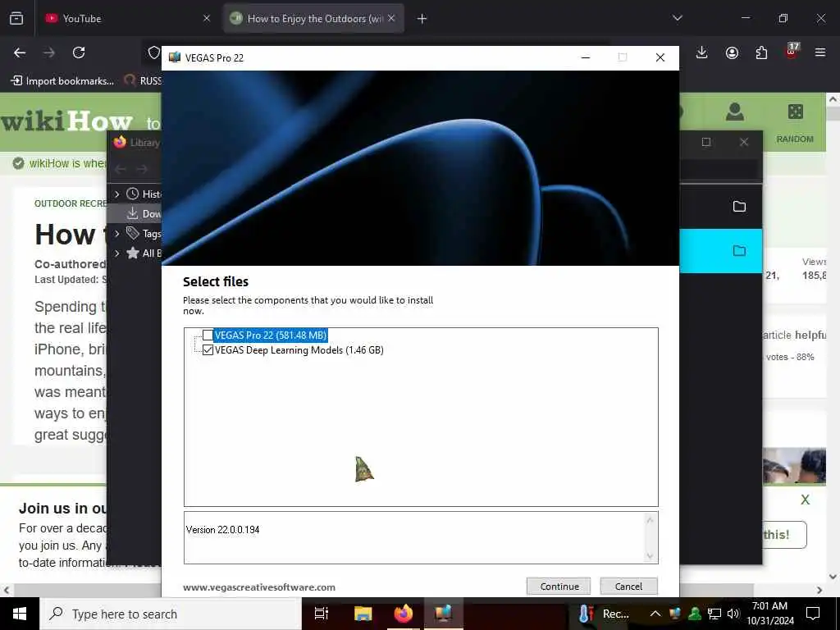The image size is (840, 630).
Task: Click the Firefox View icon
Action: [16, 18]
